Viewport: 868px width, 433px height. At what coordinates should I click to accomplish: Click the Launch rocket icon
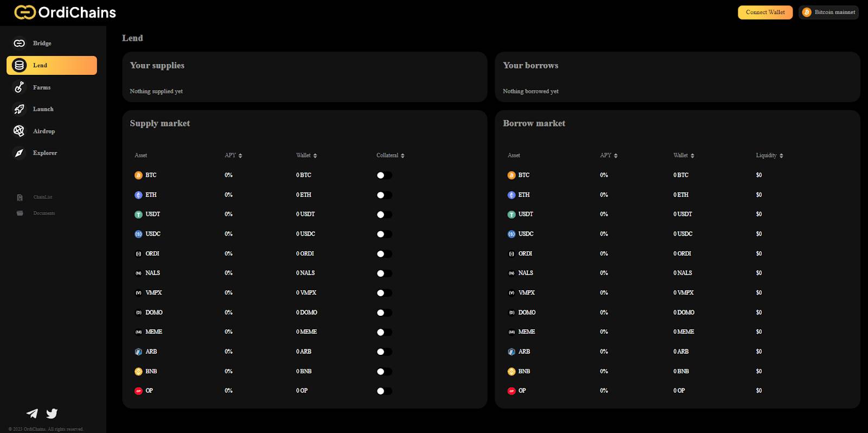(20, 109)
